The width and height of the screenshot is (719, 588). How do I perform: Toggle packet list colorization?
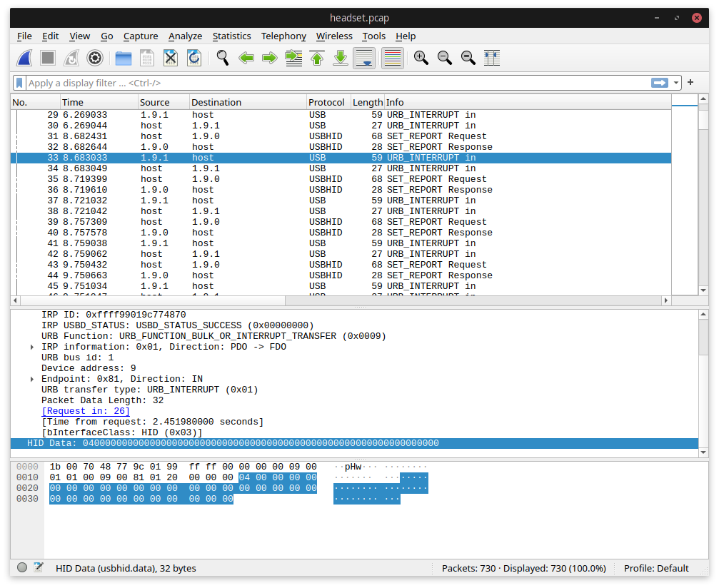393,59
